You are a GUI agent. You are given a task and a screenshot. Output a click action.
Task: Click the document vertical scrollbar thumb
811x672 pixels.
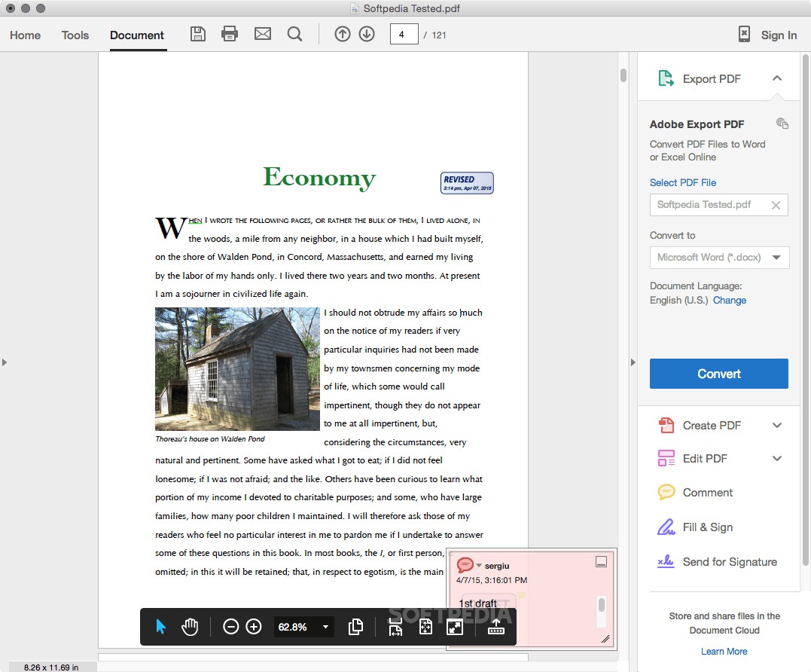click(623, 75)
